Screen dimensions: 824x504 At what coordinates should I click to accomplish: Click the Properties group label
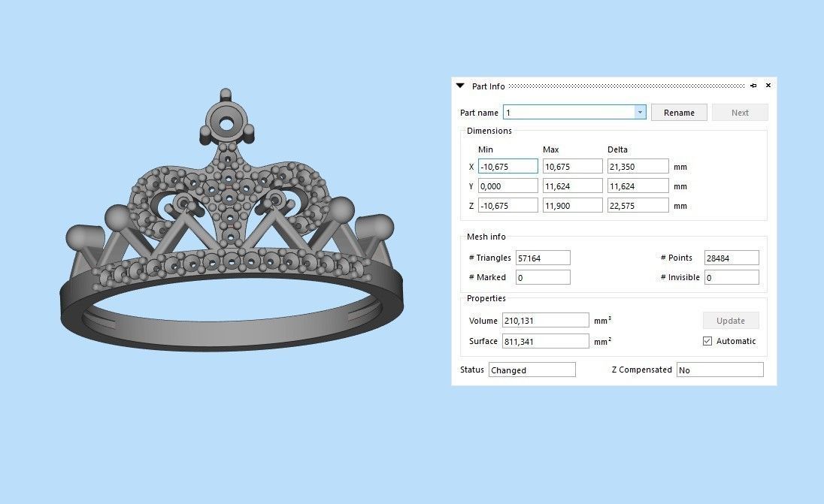pyautogui.click(x=486, y=298)
